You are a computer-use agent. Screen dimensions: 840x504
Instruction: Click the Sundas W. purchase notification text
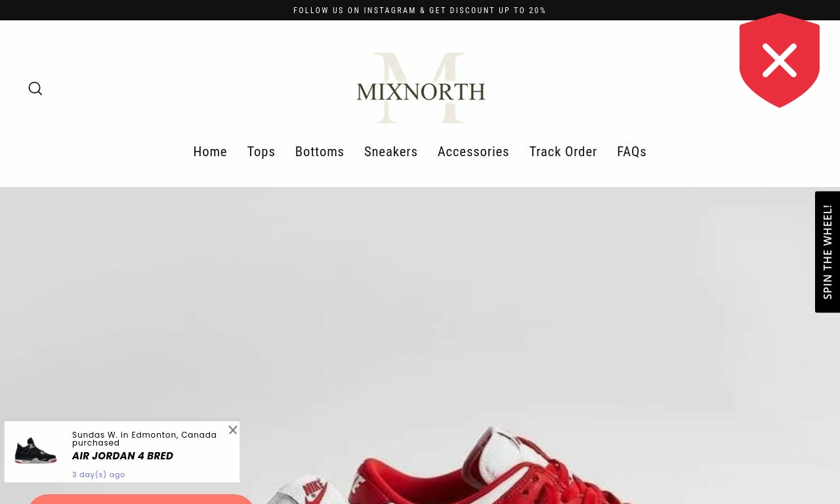pyautogui.click(x=144, y=438)
